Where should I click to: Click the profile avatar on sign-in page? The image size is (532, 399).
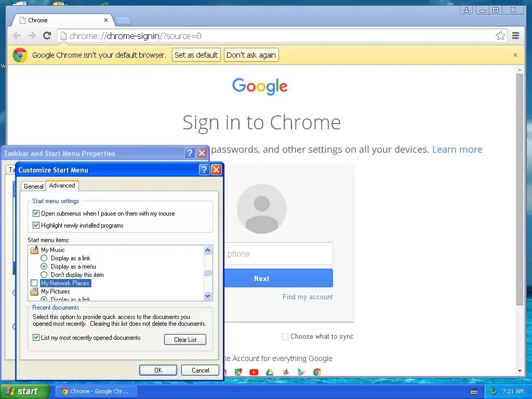tap(262, 209)
